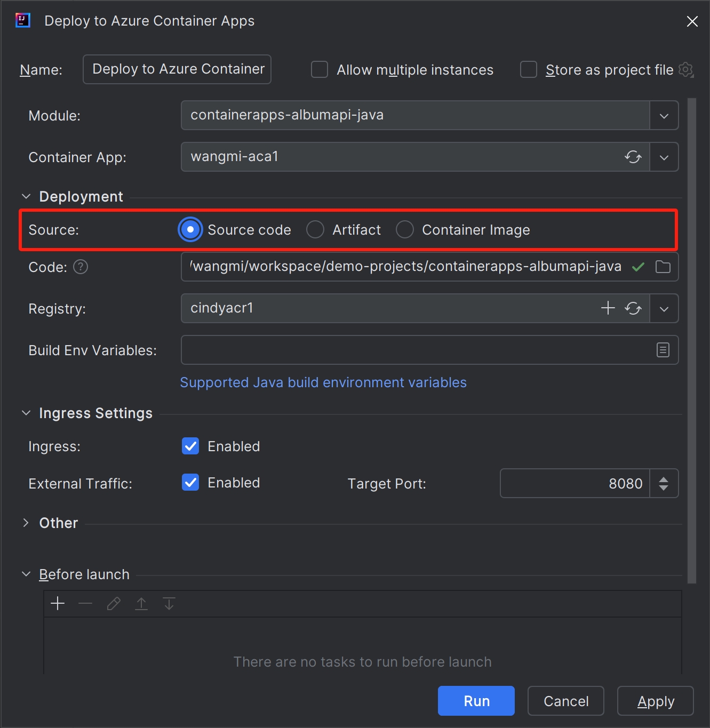This screenshot has height=728, width=710.
Task: Click the Target Port value field
Action: pos(575,483)
